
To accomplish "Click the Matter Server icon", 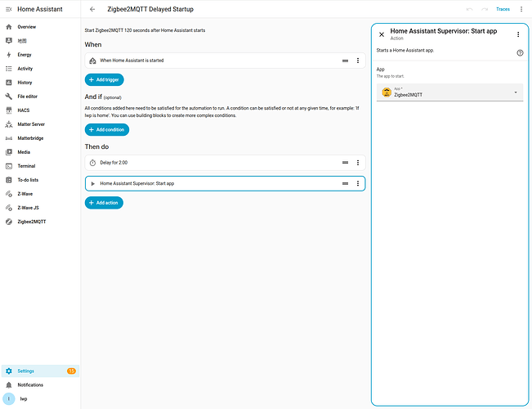I will [x=9, y=124].
